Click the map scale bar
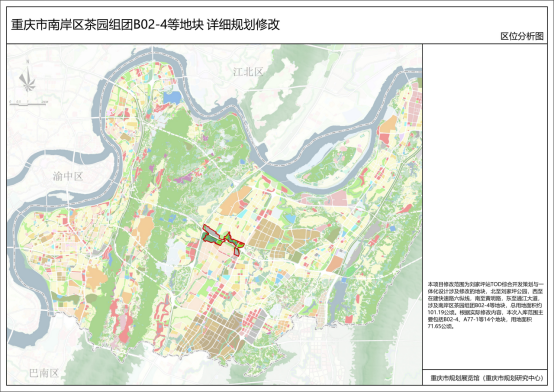The width and height of the screenshot is (554, 392). 29,103
